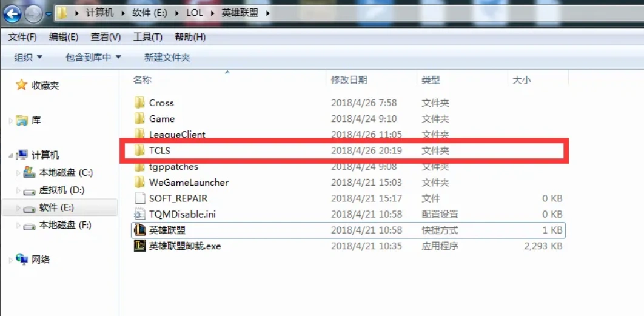Select the Cross folder icon
The width and height of the screenshot is (644, 316).
139,103
